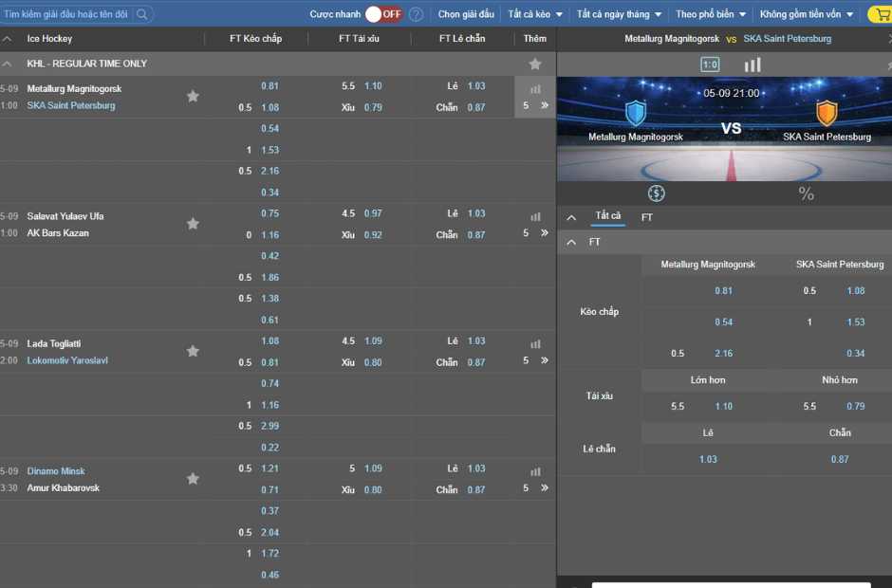Select Tài xỉu 5.5 odds 1.10 in list
The width and height of the screenshot is (892, 588).
(x=373, y=86)
